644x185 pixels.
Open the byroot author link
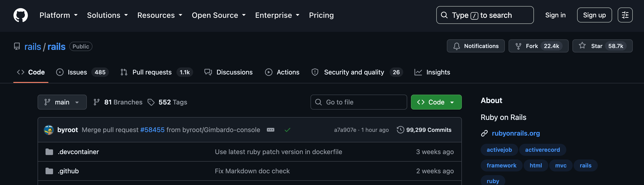point(68,130)
